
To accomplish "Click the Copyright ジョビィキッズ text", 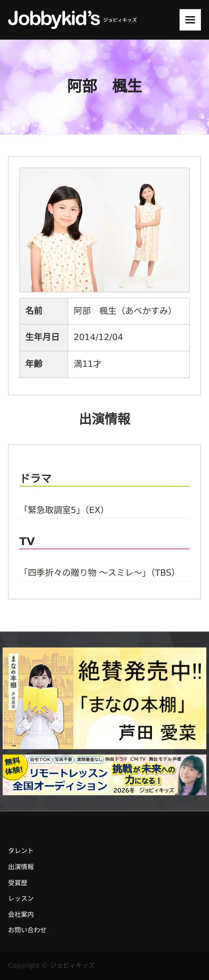I will [51, 965].
